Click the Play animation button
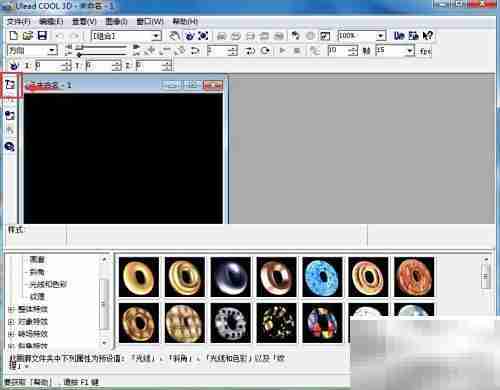The image size is (500, 390). tap(282, 51)
